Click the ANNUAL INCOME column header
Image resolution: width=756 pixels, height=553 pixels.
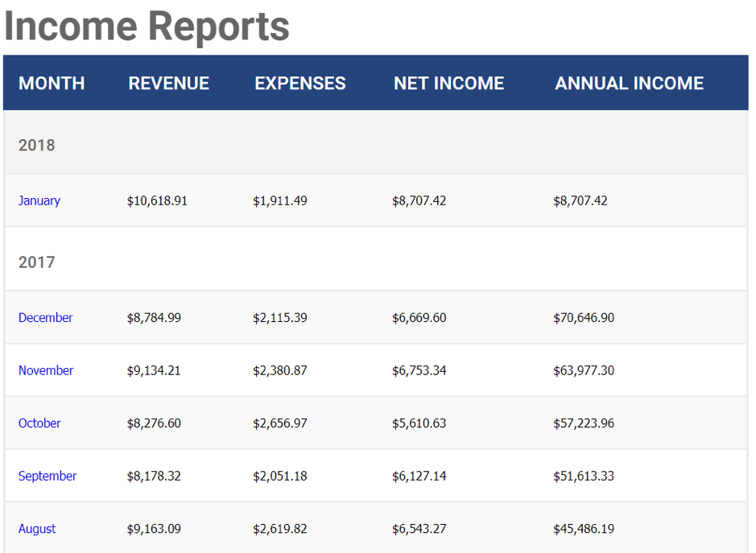[629, 83]
